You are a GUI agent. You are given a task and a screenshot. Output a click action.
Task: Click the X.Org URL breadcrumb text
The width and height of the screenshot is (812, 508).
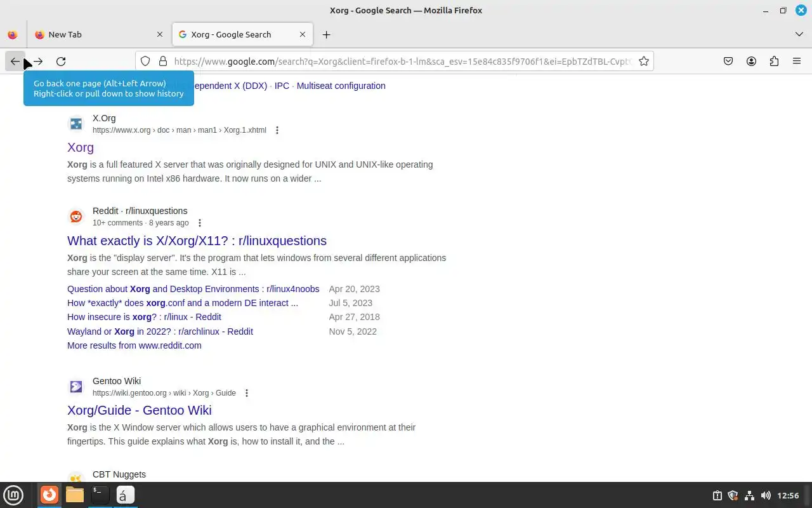[x=180, y=130]
